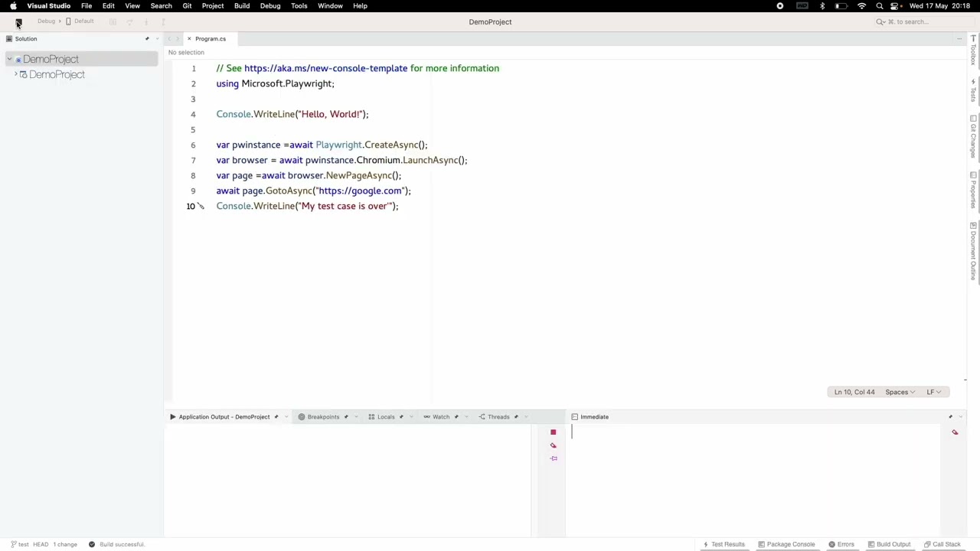This screenshot has width=980, height=551.
Task: Switch to the Program.cs tab
Action: coord(211,38)
